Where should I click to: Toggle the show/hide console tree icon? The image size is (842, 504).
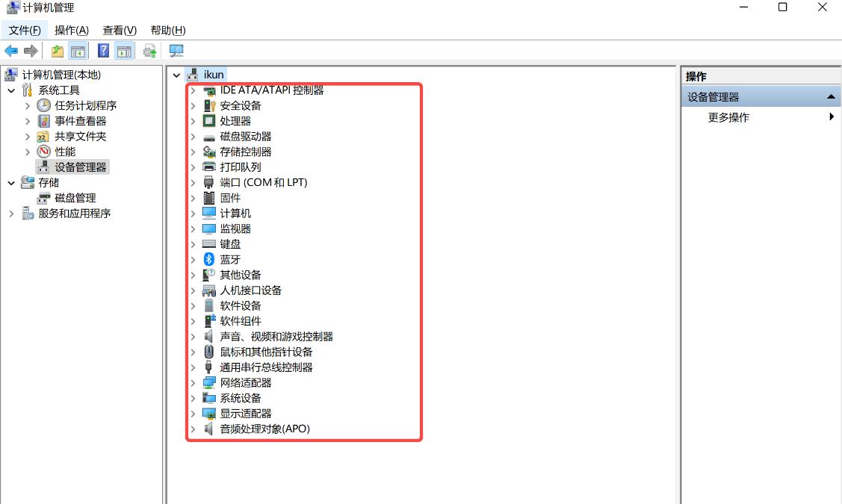(x=78, y=51)
